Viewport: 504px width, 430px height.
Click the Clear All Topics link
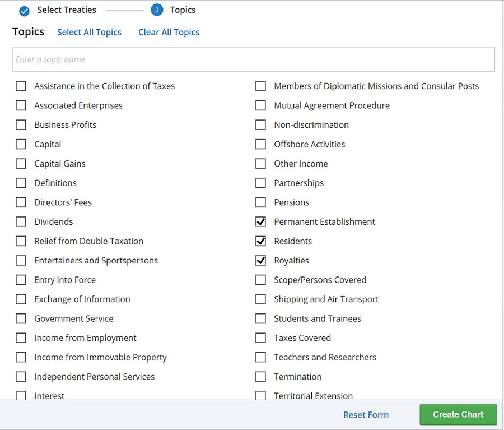click(169, 32)
